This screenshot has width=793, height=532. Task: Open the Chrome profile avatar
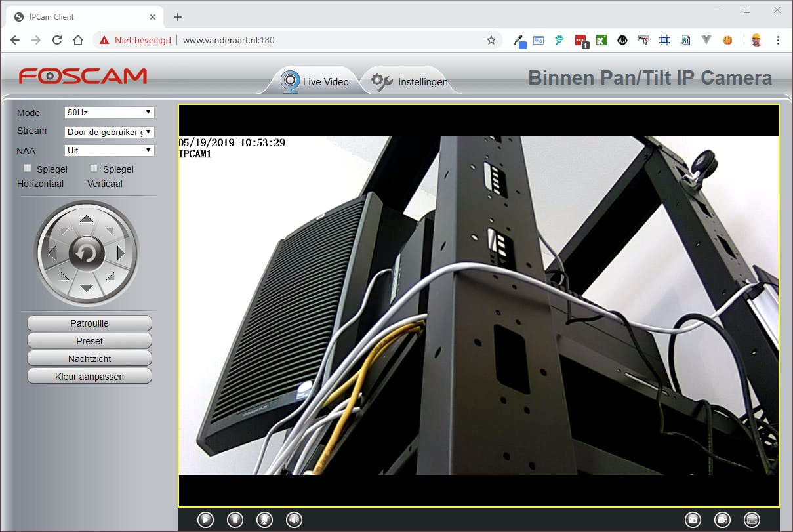[756, 40]
